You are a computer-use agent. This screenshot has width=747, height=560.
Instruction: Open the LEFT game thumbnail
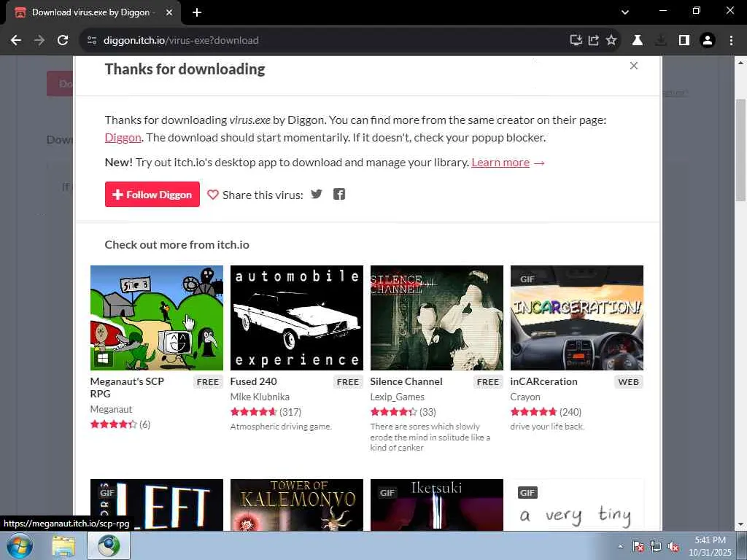(157, 505)
